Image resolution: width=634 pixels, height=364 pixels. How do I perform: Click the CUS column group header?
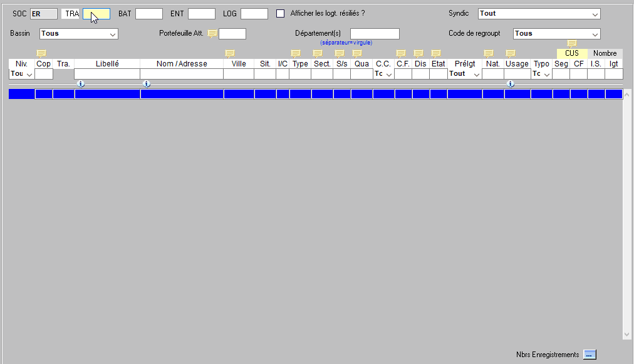(571, 53)
